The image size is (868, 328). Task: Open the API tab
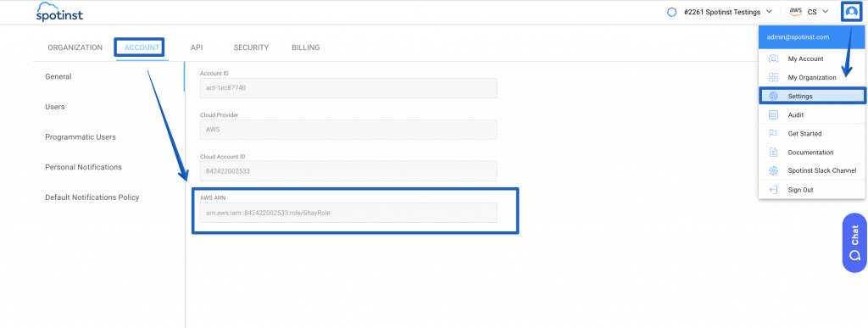pos(197,47)
